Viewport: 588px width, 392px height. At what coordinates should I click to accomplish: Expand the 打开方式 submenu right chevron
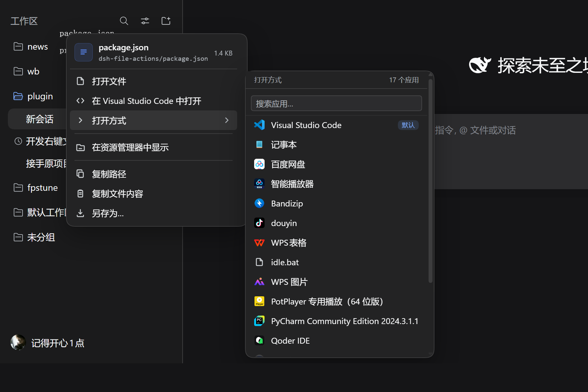(227, 120)
